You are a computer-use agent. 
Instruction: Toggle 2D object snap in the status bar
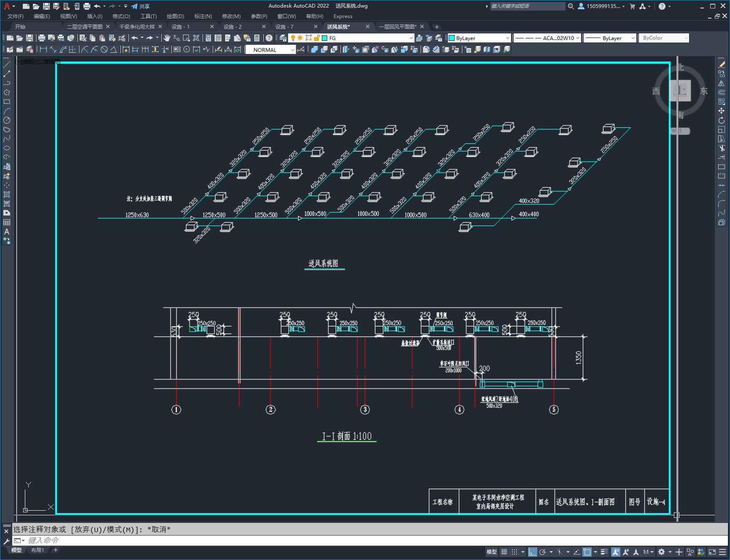(587, 552)
